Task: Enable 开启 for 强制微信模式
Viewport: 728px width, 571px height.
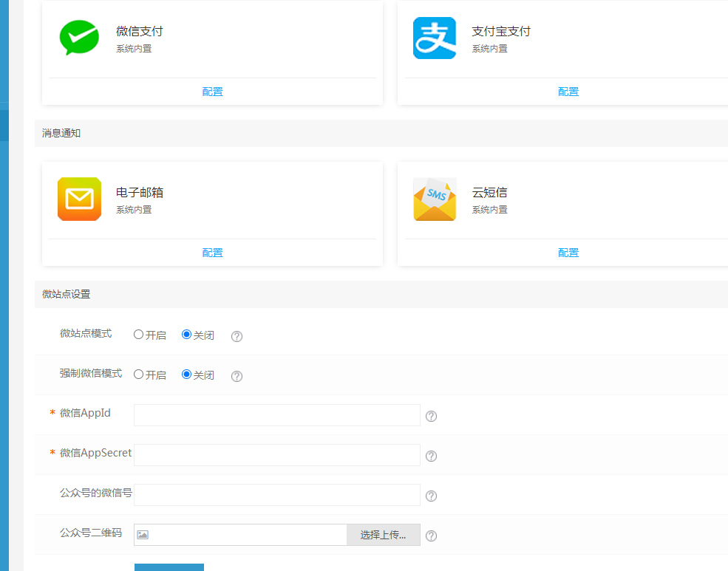Action: point(140,375)
